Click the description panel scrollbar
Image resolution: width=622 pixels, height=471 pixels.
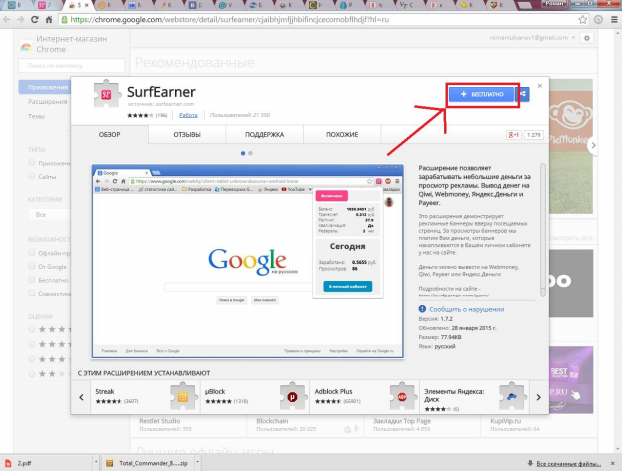click(543, 229)
